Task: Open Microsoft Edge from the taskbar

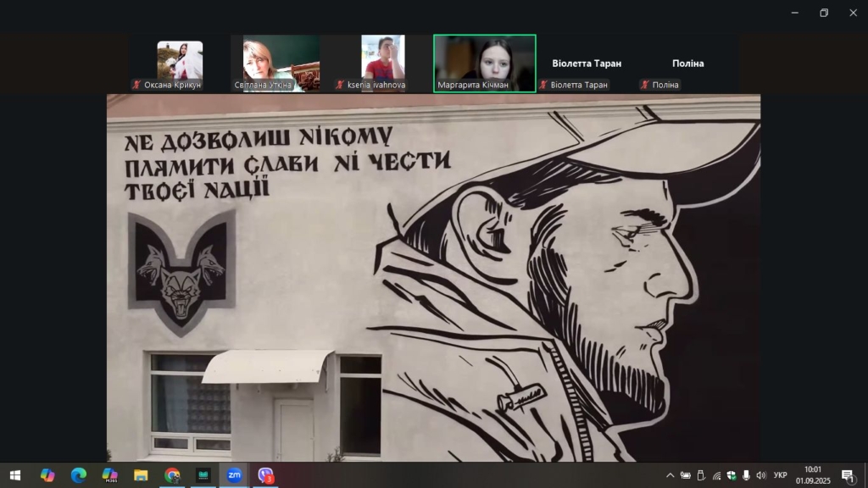Action: click(x=79, y=475)
